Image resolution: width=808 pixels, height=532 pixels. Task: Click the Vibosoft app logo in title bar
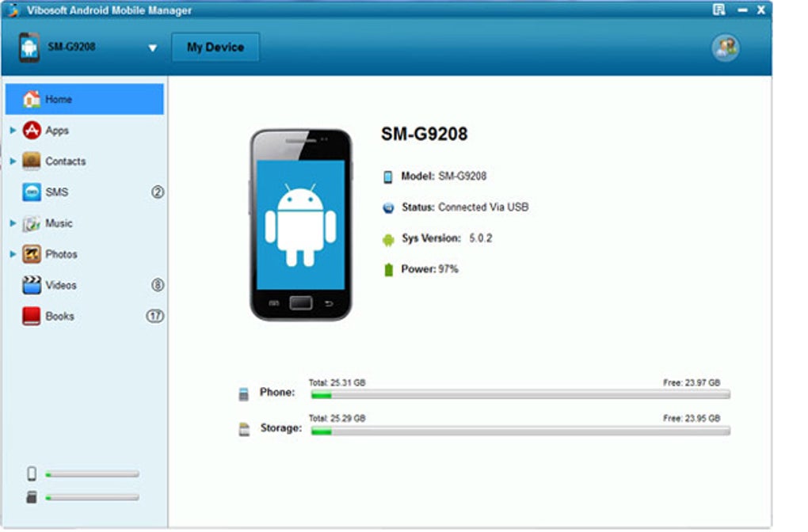[x=13, y=9]
